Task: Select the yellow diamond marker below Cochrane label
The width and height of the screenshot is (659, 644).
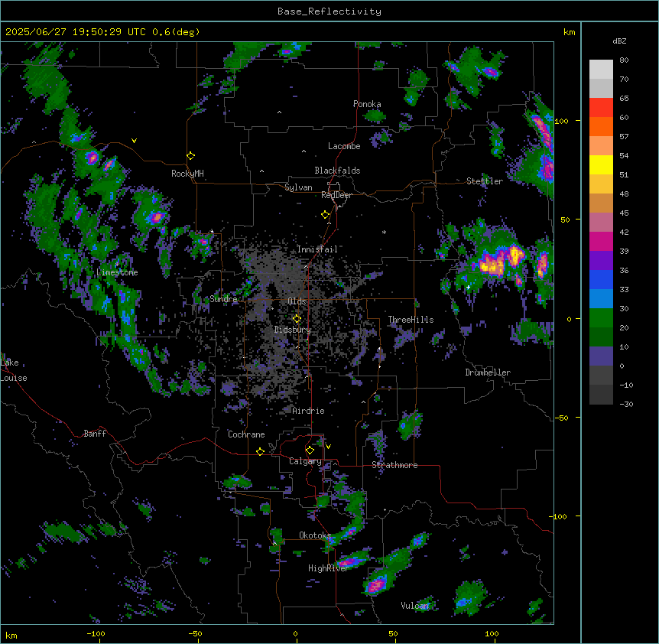Action: (x=260, y=451)
